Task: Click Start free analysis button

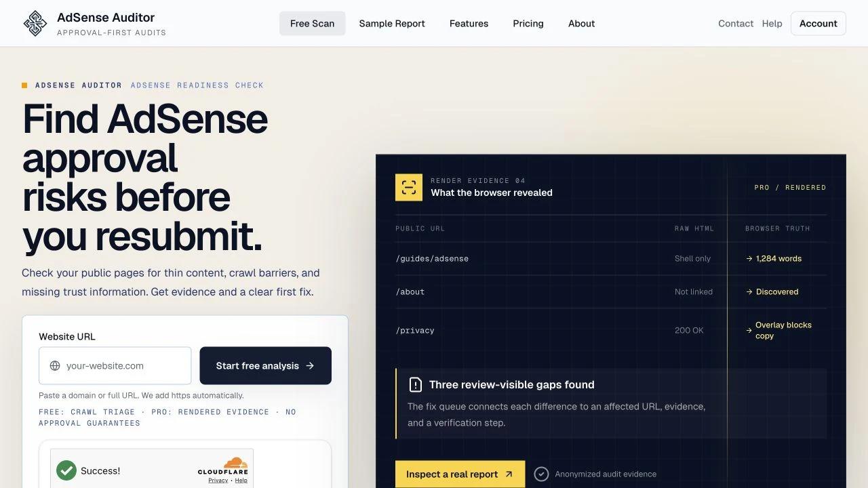Action: click(x=265, y=366)
